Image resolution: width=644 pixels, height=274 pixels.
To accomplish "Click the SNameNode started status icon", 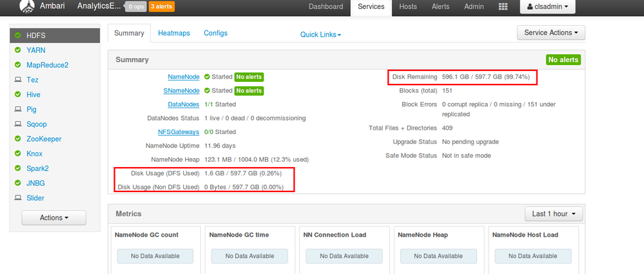I will pos(207,90).
